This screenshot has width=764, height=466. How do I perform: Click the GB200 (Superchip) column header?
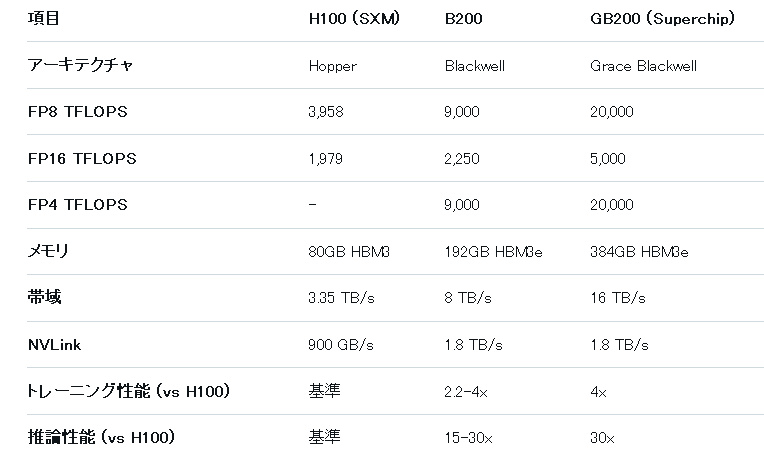[663, 19]
